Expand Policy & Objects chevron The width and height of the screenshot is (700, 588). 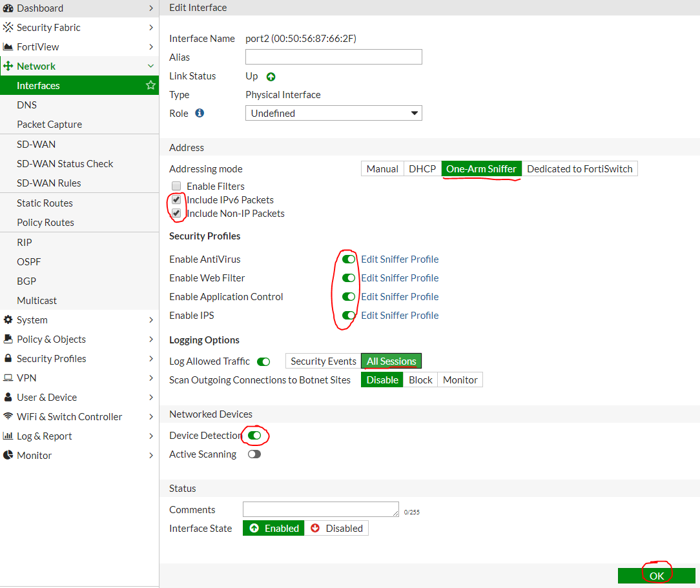(x=151, y=339)
